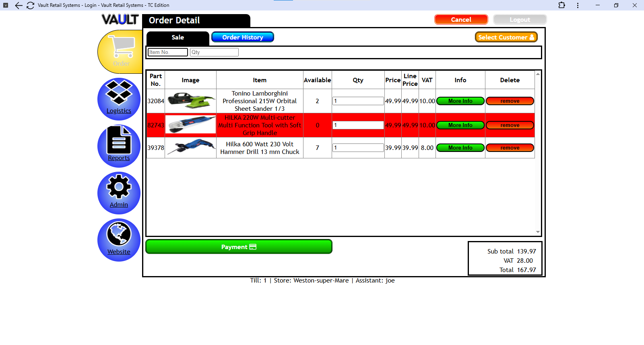Reload the page with refresh icon
The height and width of the screenshot is (345, 644).
coord(30,5)
